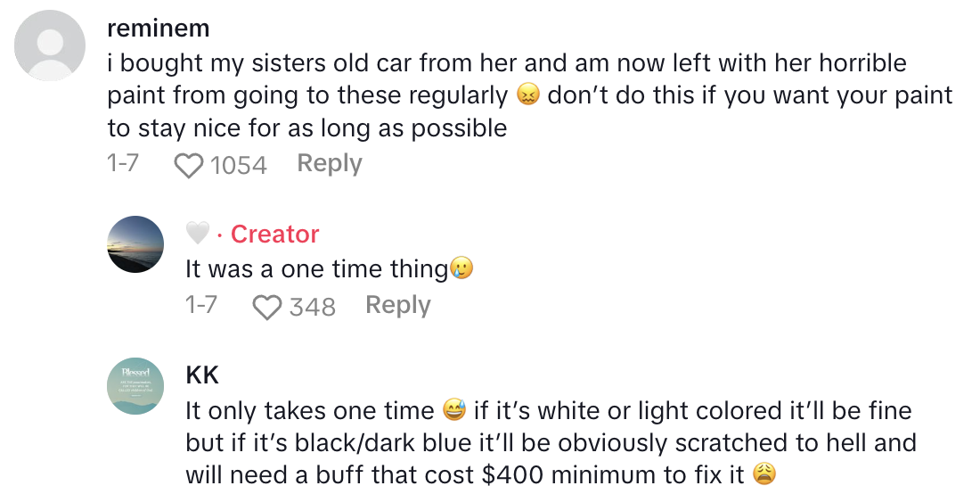Reply to the Creator's comment
This screenshot has height=494, width=980.
point(398,305)
